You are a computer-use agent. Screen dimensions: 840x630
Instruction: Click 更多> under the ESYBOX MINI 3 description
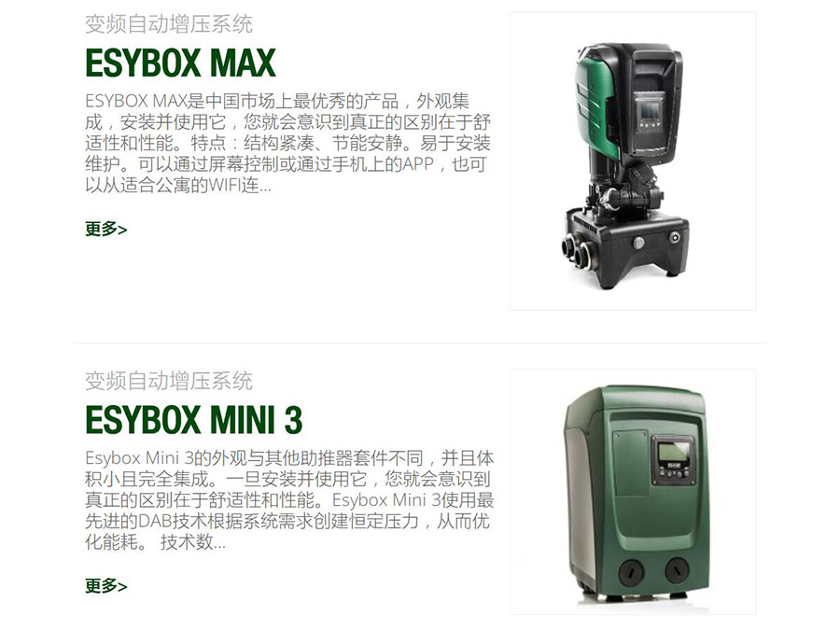point(106,585)
